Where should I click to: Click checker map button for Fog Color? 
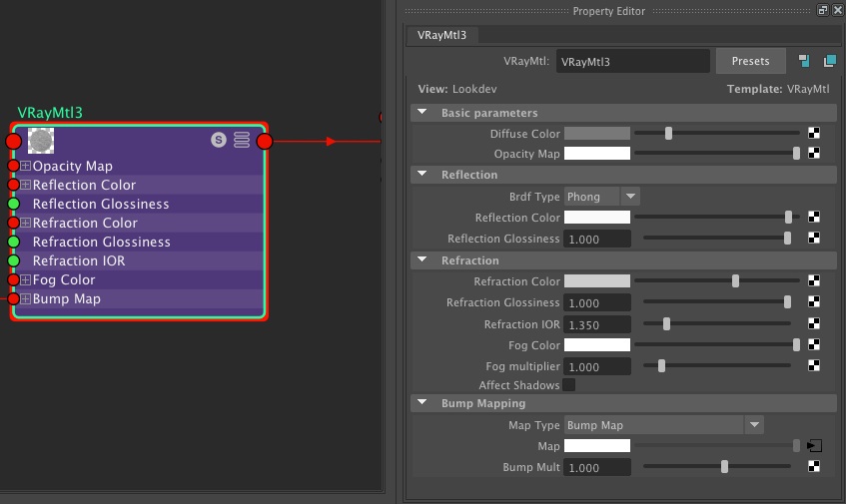click(x=814, y=344)
